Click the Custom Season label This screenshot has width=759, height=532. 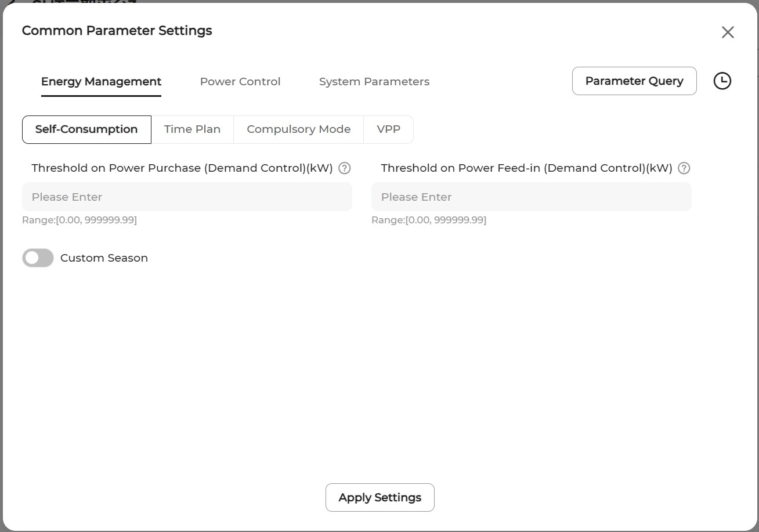coord(104,258)
